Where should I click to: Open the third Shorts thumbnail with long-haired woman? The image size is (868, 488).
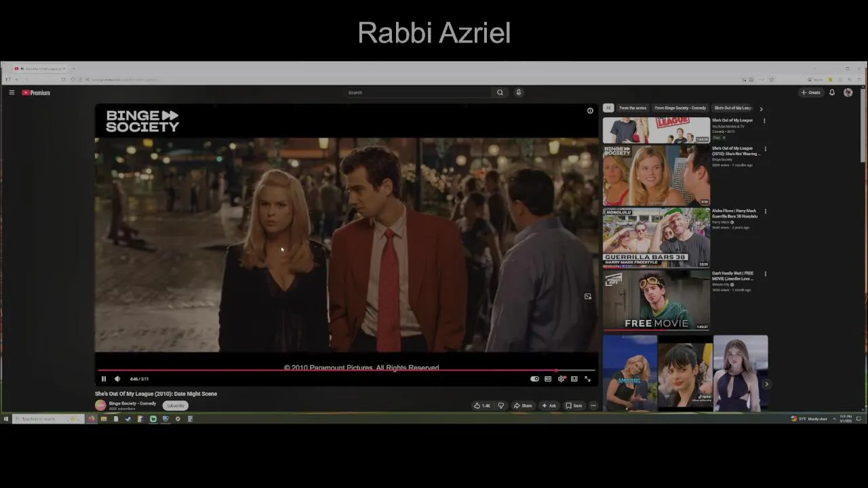(x=741, y=373)
